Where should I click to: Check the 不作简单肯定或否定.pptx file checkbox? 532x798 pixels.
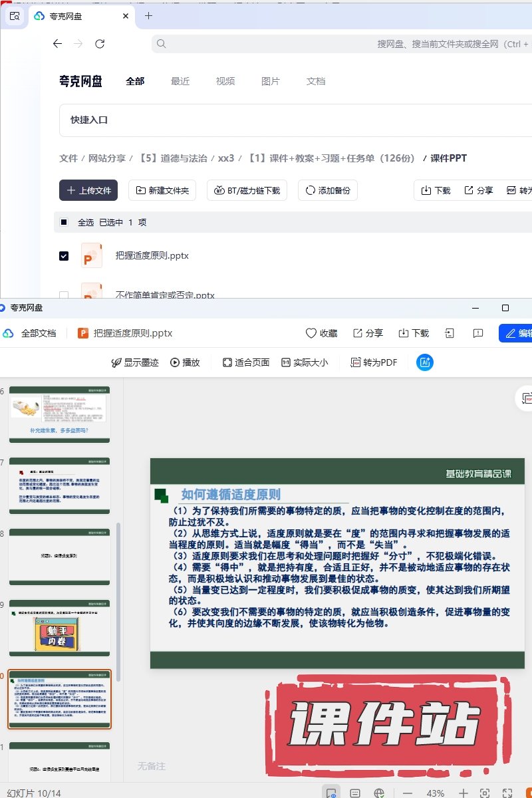coord(64,295)
